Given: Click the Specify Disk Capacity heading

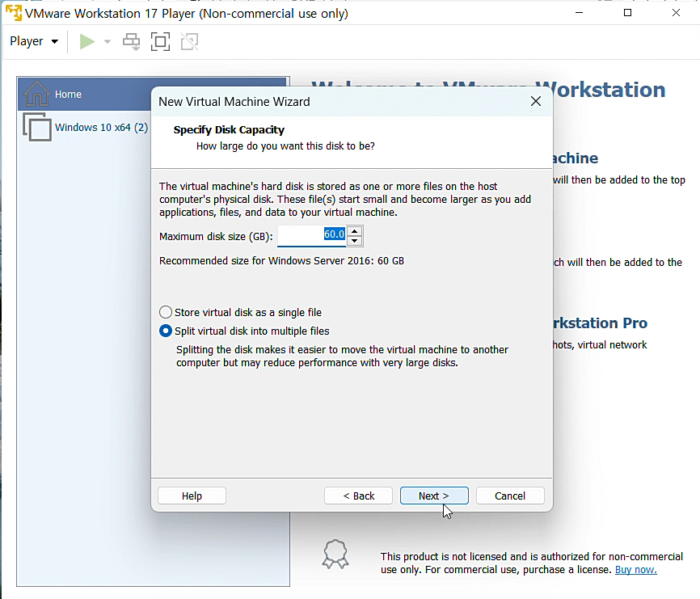Looking at the screenshot, I should tap(229, 130).
